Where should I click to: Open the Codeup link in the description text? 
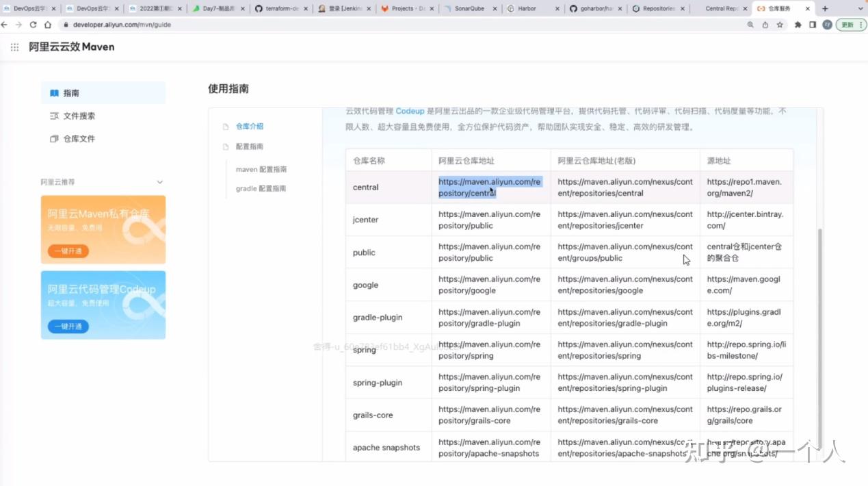[410, 111]
